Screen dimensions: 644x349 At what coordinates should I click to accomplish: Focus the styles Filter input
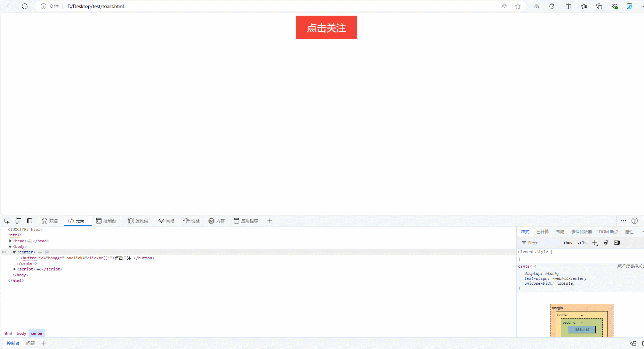[x=541, y=243]
